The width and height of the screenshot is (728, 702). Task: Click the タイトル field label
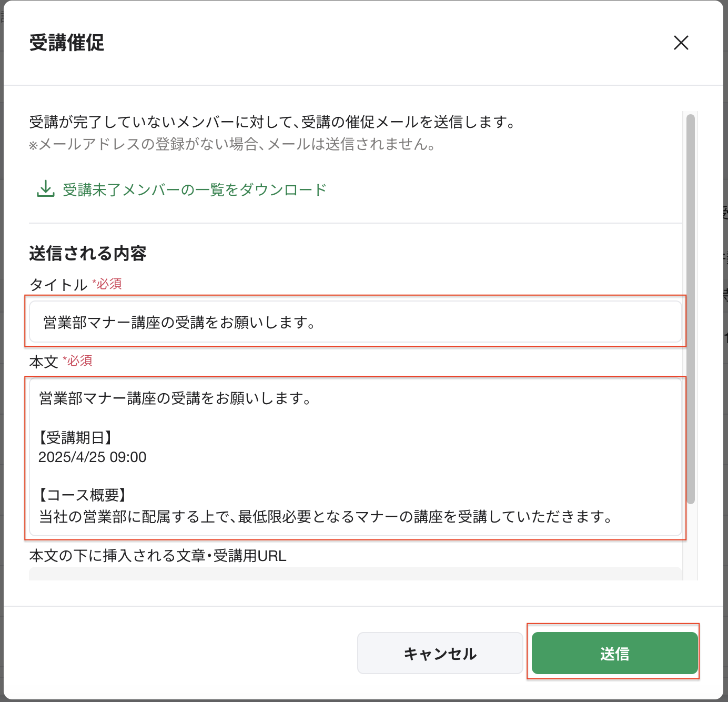coord(58,285)
